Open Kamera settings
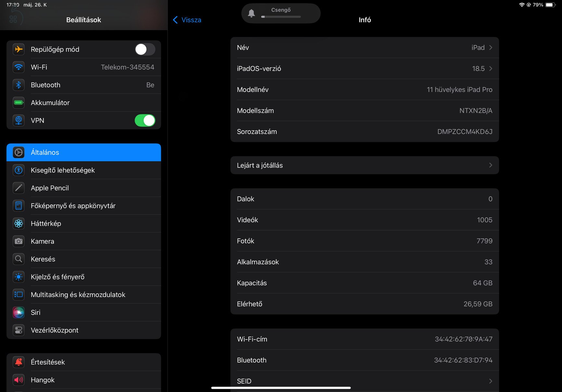The height and width of the screenshot is (392, 562). [x=84, y=241]
